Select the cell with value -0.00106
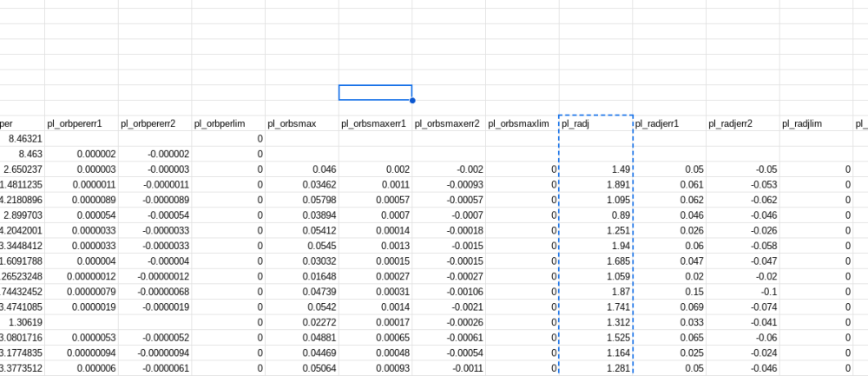 (449, 292)
